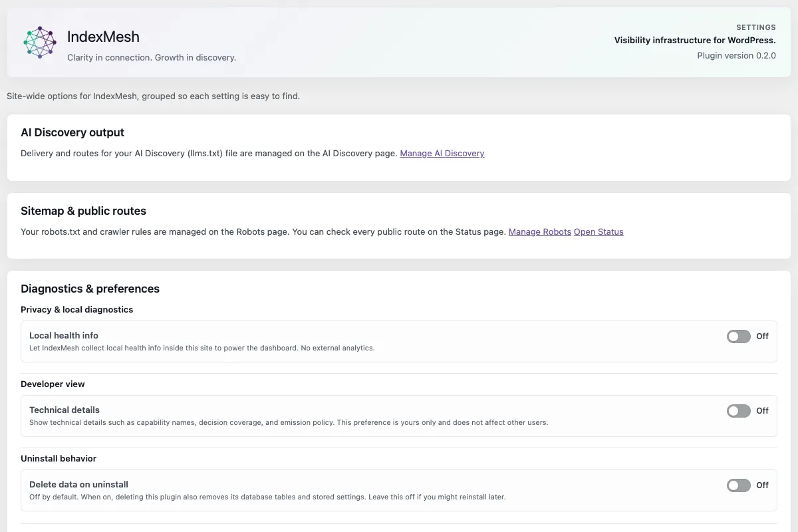
Task: Click the "Diagnostics & preferences" heading
Action: point(90,289)
